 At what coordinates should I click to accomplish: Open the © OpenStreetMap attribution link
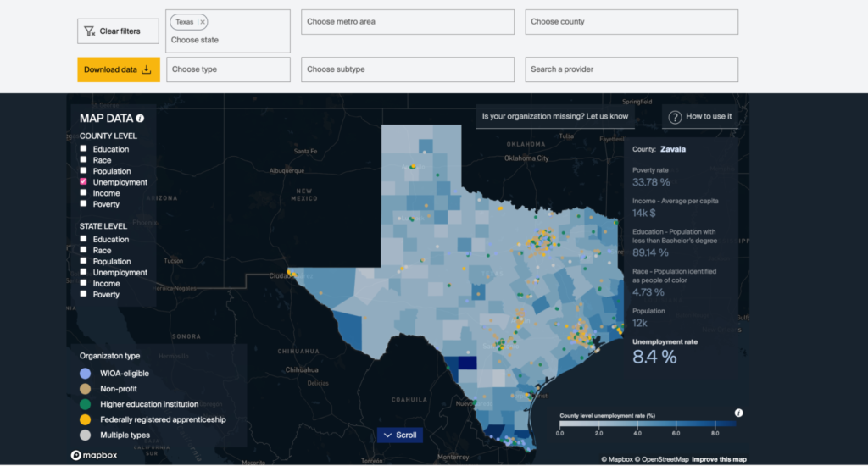click(661, 459)
